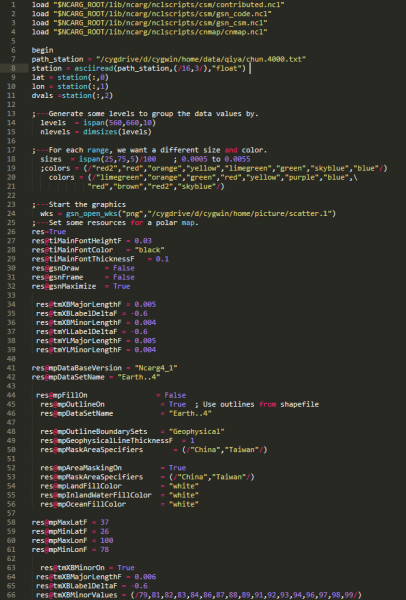Click line number 8 in the gutter

(13, 68)
